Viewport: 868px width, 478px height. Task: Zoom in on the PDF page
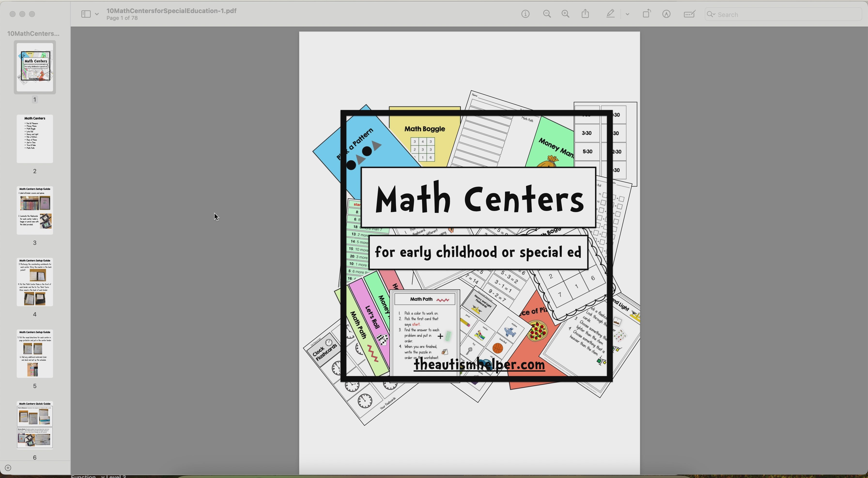point(566,14)
